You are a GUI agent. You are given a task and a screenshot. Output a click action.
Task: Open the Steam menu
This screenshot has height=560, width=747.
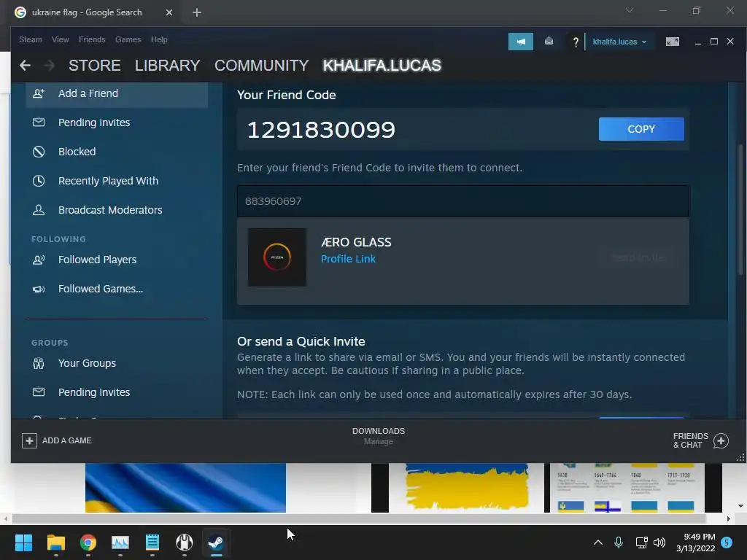click(x=31, y=39)
